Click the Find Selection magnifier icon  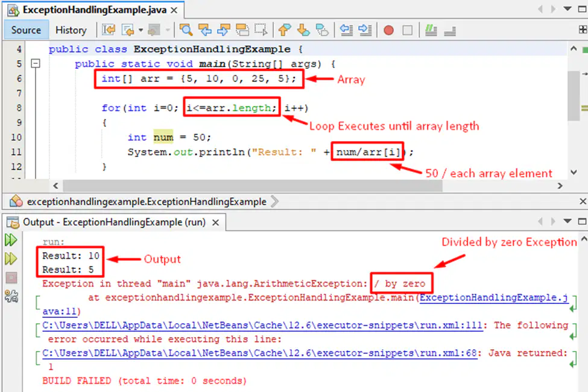click(186, 30)
